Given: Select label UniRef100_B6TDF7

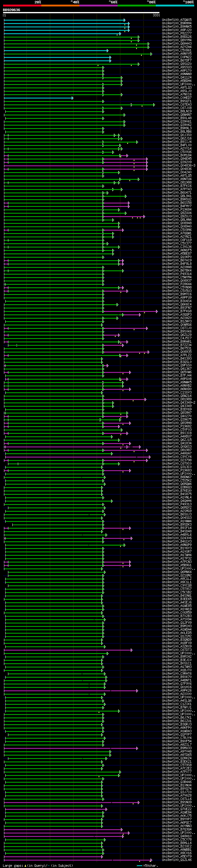Looking at the screenshot, I should point(177,61).
